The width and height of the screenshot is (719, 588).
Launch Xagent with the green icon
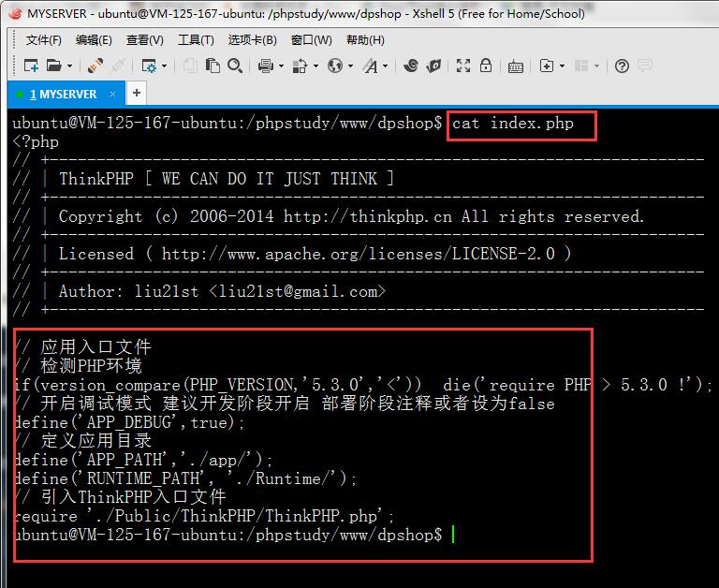pyautogui.click(x=433, y=66)
